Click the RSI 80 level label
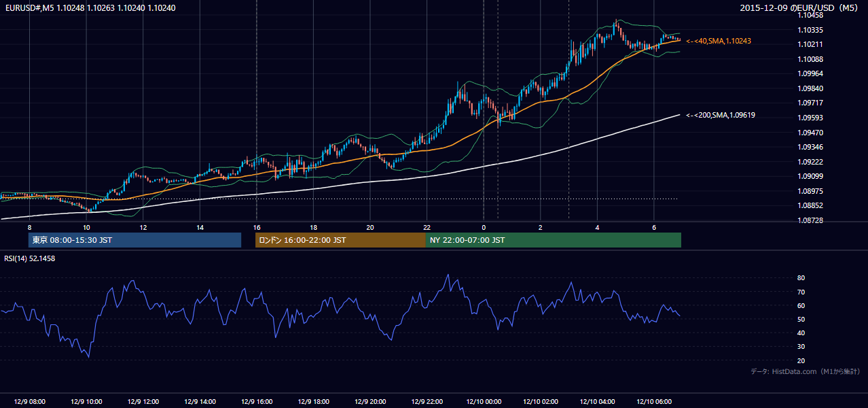Screen dimensions: 868x408 pos(801,278)
